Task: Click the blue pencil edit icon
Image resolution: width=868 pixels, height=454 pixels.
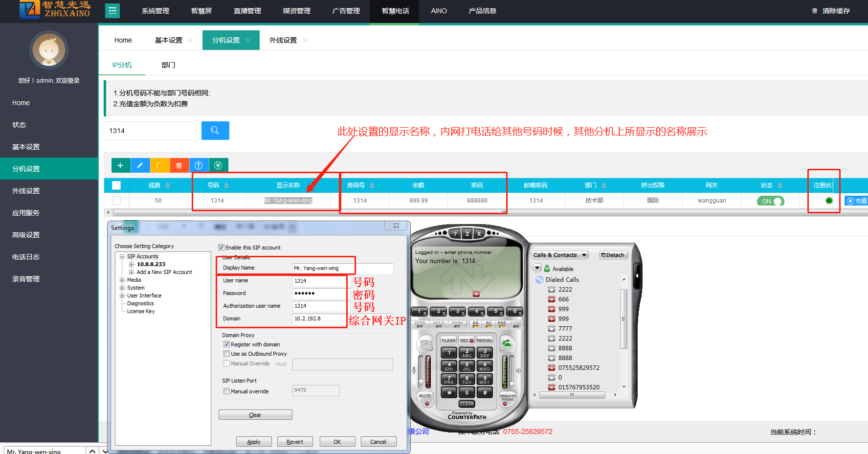Action: pyautogui.click(x=140, y=165)
